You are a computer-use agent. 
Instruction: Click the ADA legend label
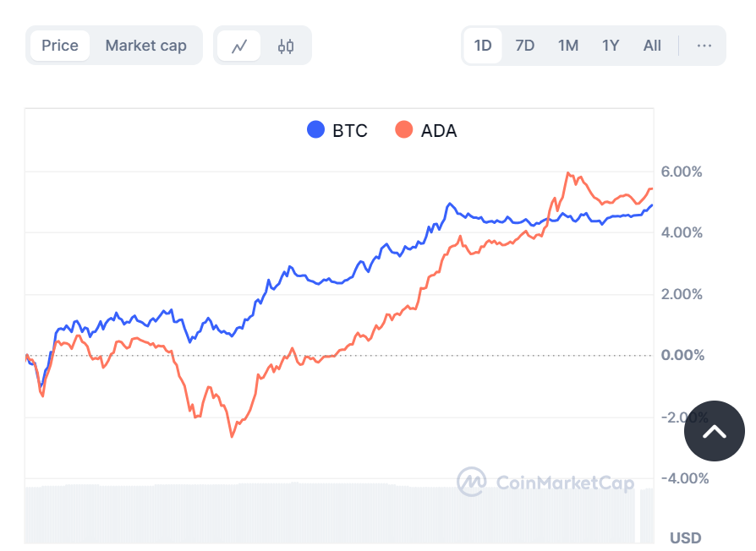point(439,131)
